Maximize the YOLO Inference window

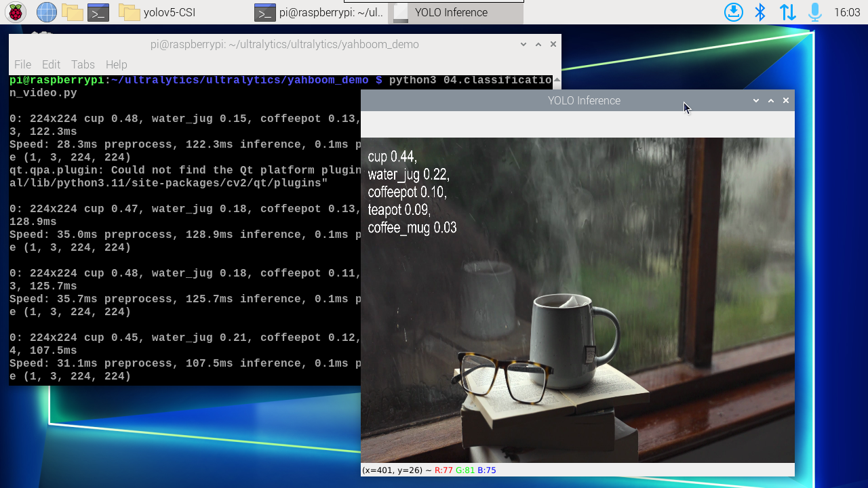coord(771,100)
